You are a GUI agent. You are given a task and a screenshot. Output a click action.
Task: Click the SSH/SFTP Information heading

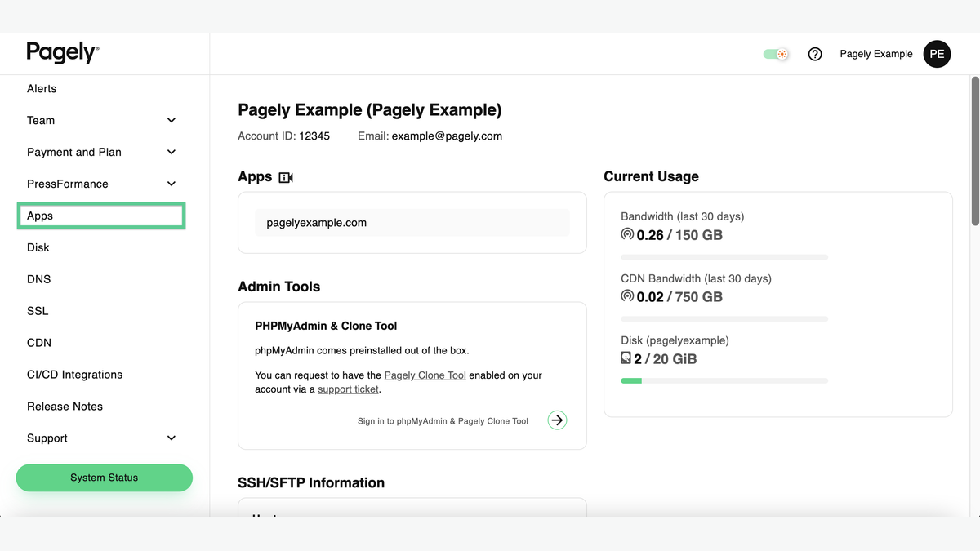pyautogui.click(x=311, y=482)
